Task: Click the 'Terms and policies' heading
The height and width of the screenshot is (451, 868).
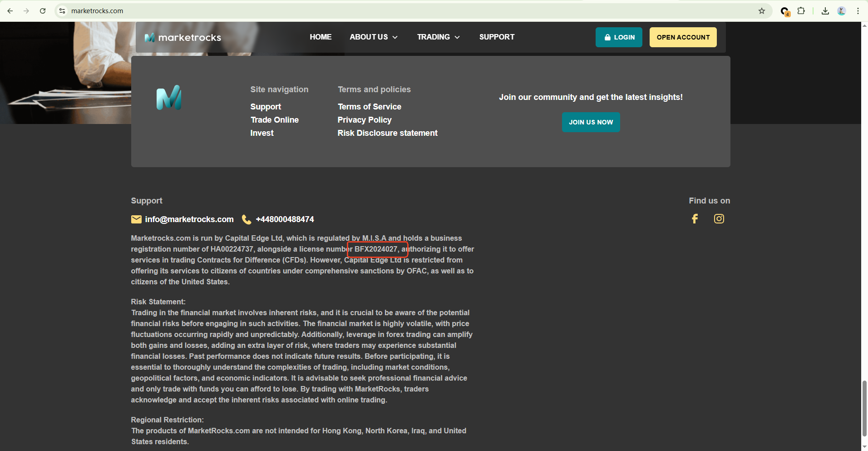Action: point(374,89)
